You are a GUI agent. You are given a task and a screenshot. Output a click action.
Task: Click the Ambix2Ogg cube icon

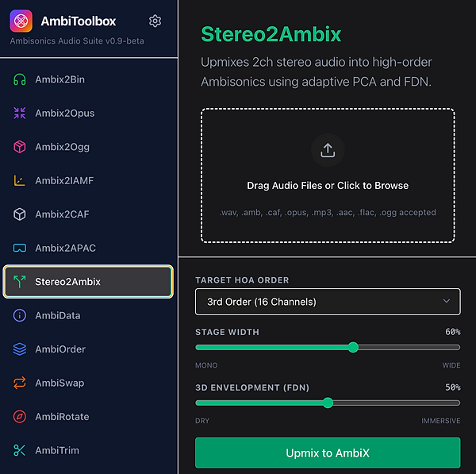(x=20, y=147)
